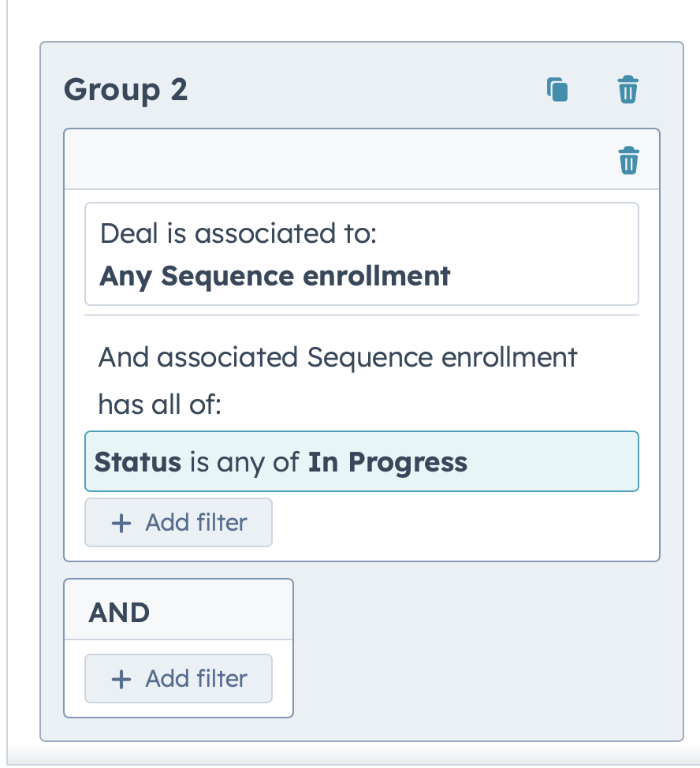Click the plus icon on the upper Add filter
Image resolution: width=700 pixels, height=768 pixels.
(x=121, y=522)
